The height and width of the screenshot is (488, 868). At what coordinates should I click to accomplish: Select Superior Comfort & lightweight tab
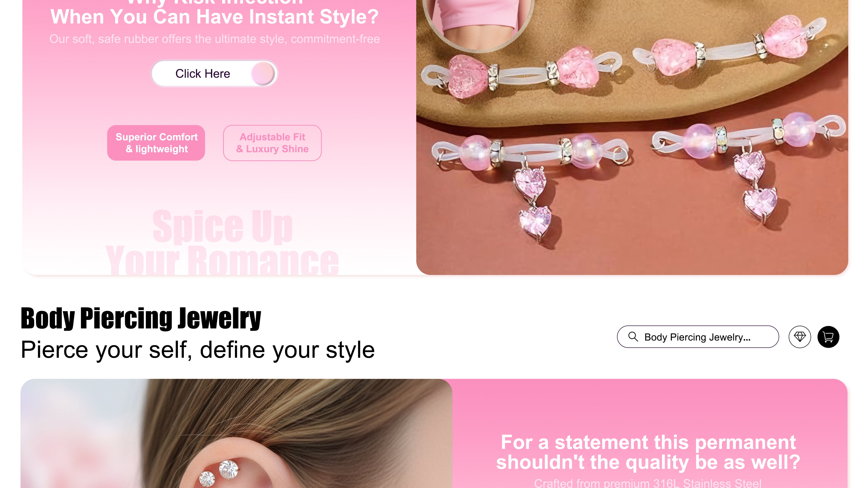[x=156, y=143]
